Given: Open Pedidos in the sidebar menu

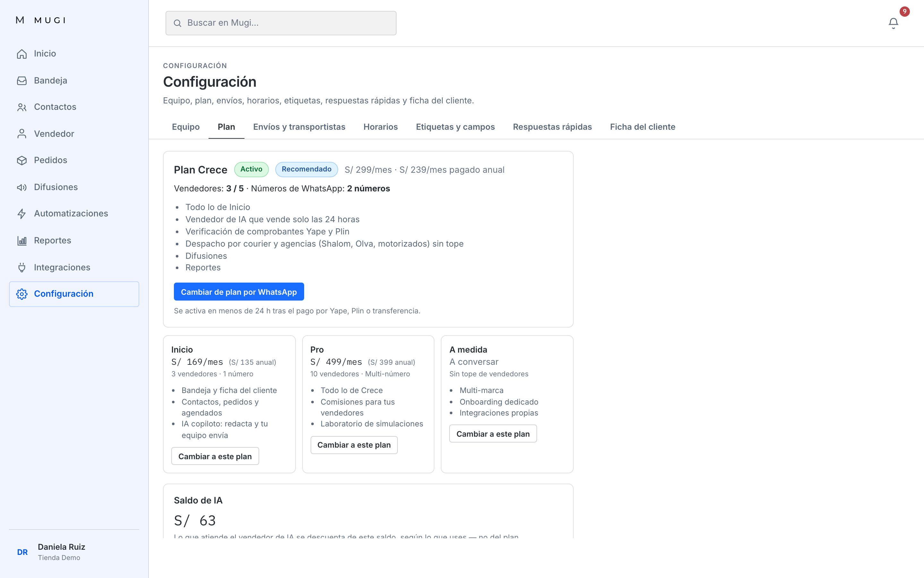Looking at the screenshot, I should point(74,161).
